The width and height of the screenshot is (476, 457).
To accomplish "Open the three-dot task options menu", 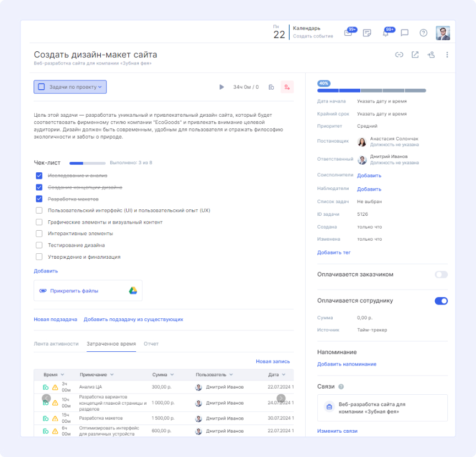I will pyautogui.click(x=447, y=55).
